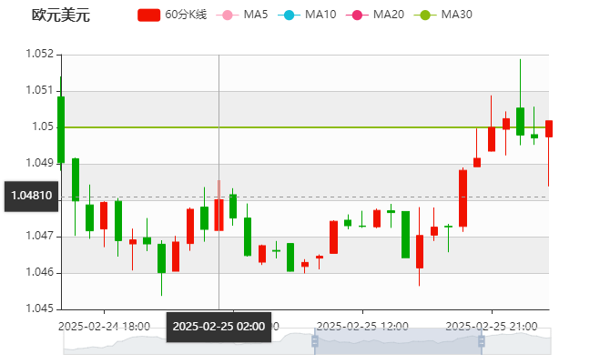Click the green MA30 legend marker

(425, 15)
